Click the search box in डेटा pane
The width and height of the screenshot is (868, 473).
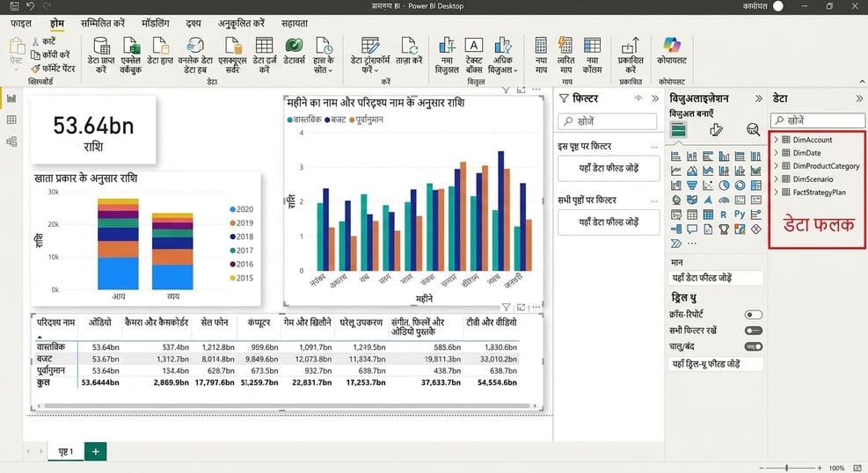coord(818,120)
